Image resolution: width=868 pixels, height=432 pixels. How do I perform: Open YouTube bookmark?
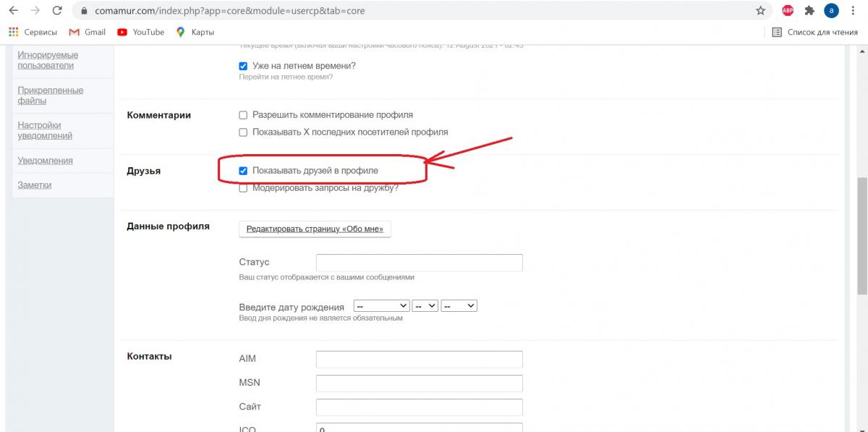coord(140,32)
